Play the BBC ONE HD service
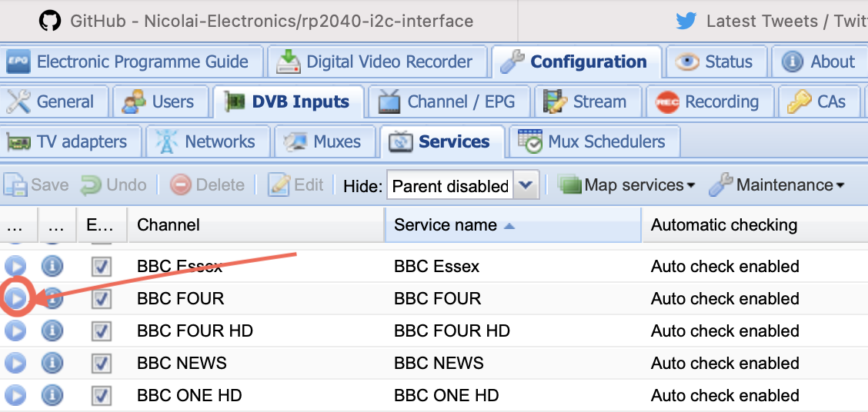The image size is (868, 412). point(15,396)
